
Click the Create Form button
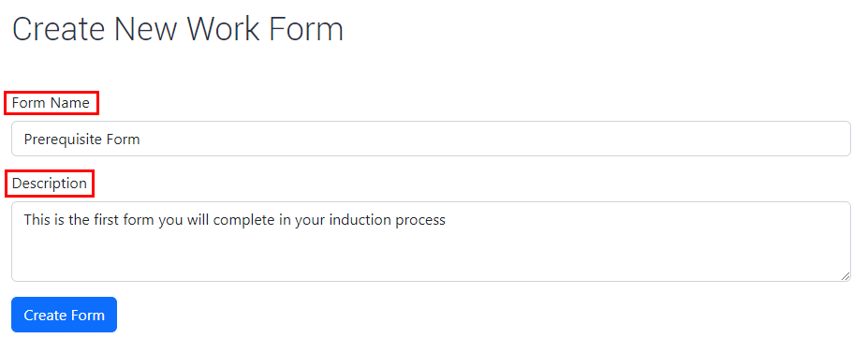tap(65, 315)
